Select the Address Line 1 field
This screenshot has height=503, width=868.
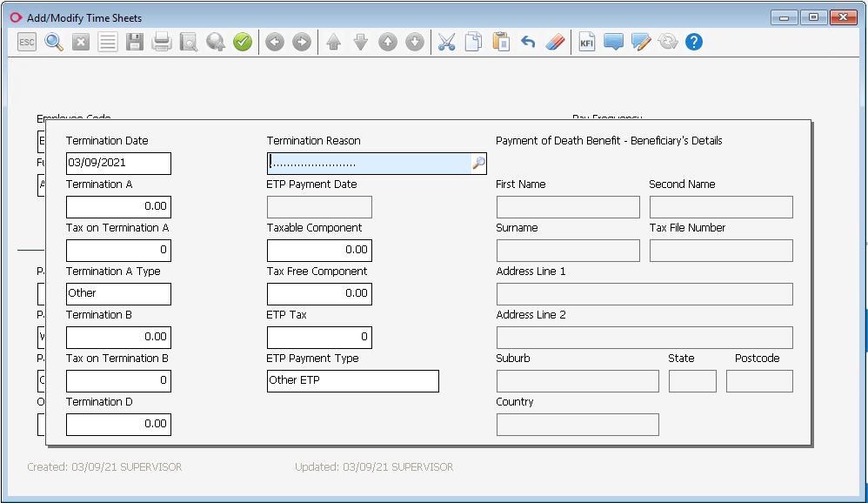point(644,294)
